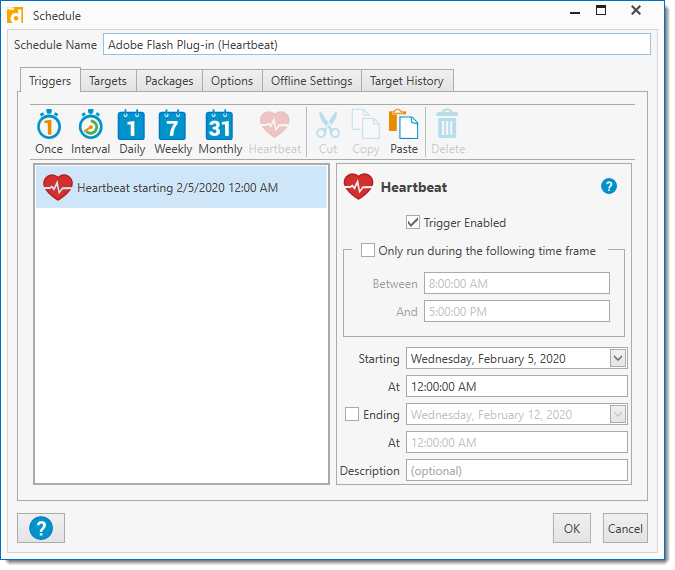Add a Weekly trigger
This screenshot has height=570, width=675.
click(x=173, y=132)
